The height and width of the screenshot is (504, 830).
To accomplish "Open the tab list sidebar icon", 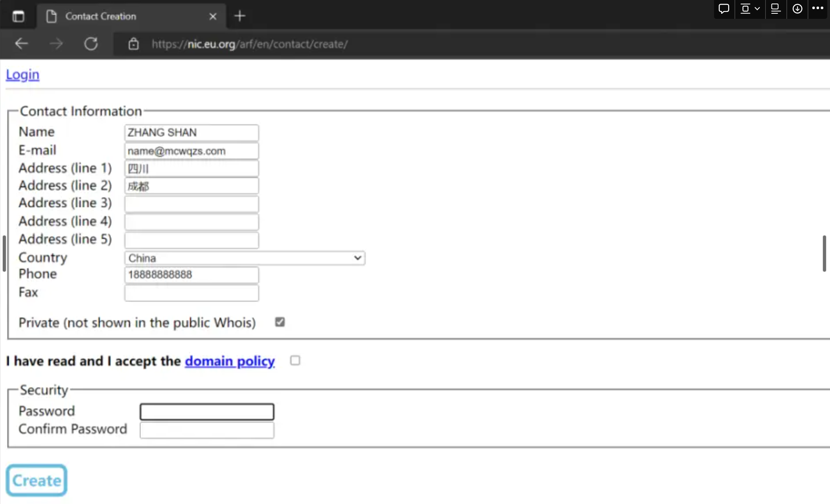I will tap(18, 16).
